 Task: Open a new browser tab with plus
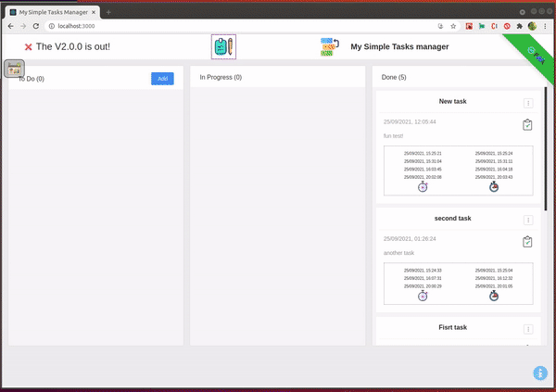(x=108, y=12)
